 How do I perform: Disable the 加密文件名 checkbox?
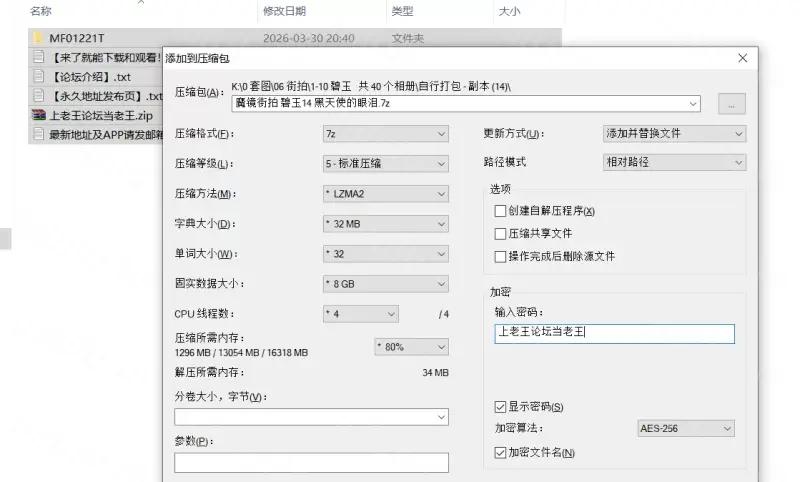coord(501,453)
